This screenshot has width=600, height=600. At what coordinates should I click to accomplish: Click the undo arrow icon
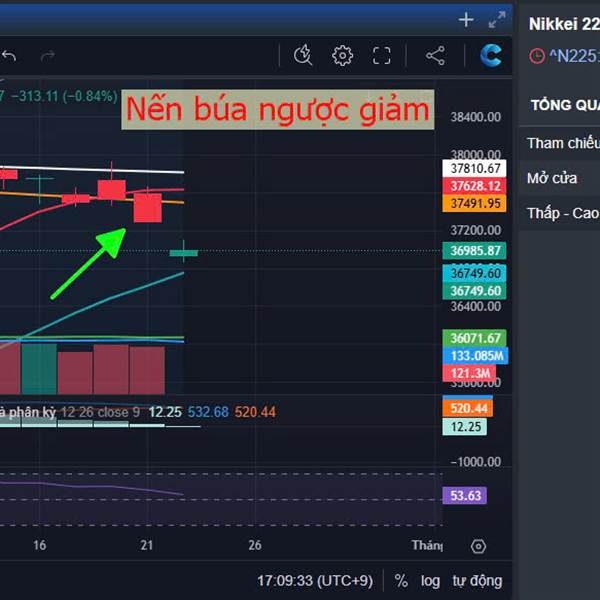click(9, 56)
